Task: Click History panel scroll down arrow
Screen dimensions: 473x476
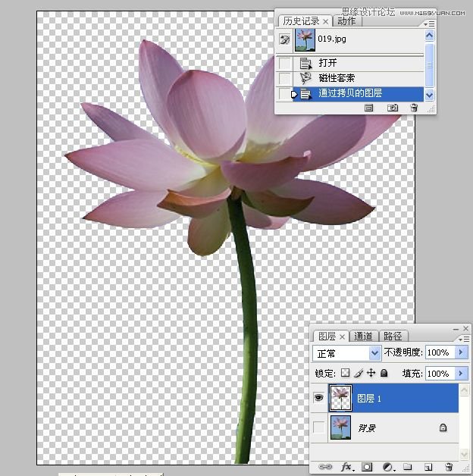Action: click(x=429, y=95)
